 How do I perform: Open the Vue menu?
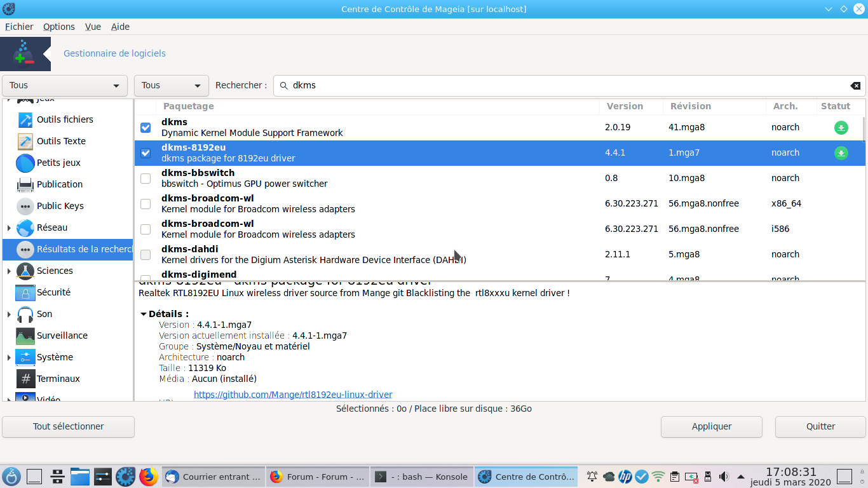coord(93,27)
